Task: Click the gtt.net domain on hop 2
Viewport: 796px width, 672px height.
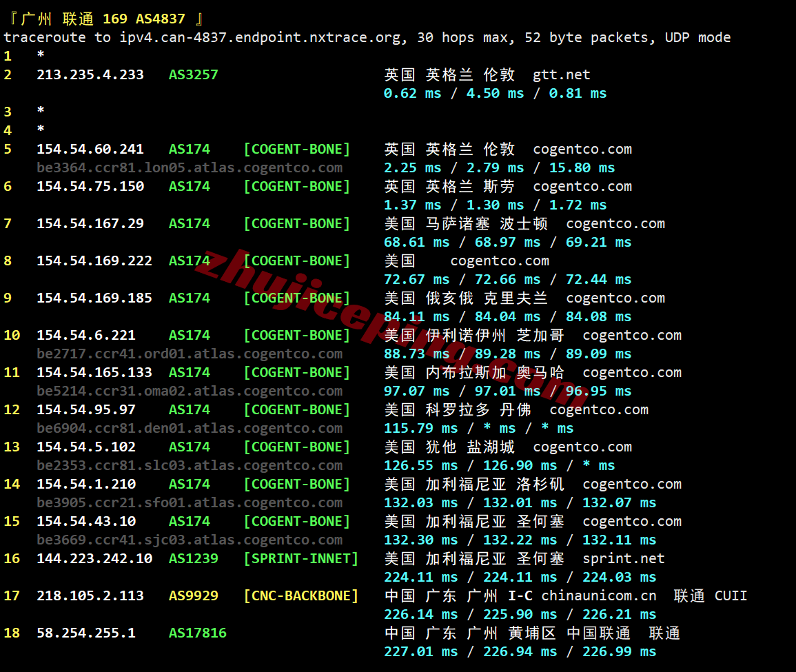Action: [560, 74]
